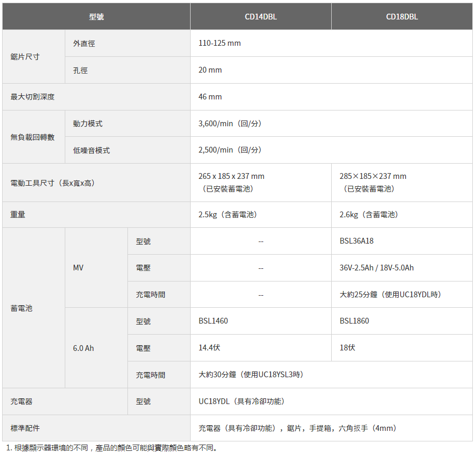Click the MV battery label
The height and width of the screenshot is (453, 476).
pyautogui.click(x=78, y=268)
